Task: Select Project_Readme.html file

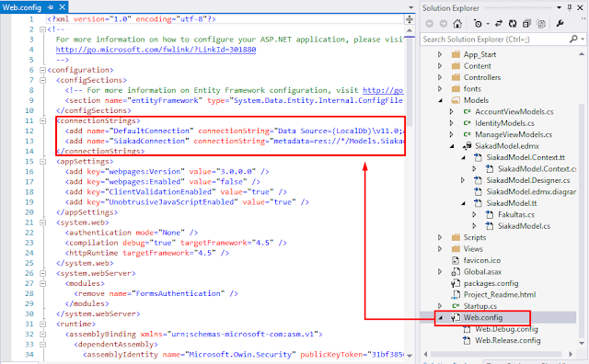Action: point(499,294)
